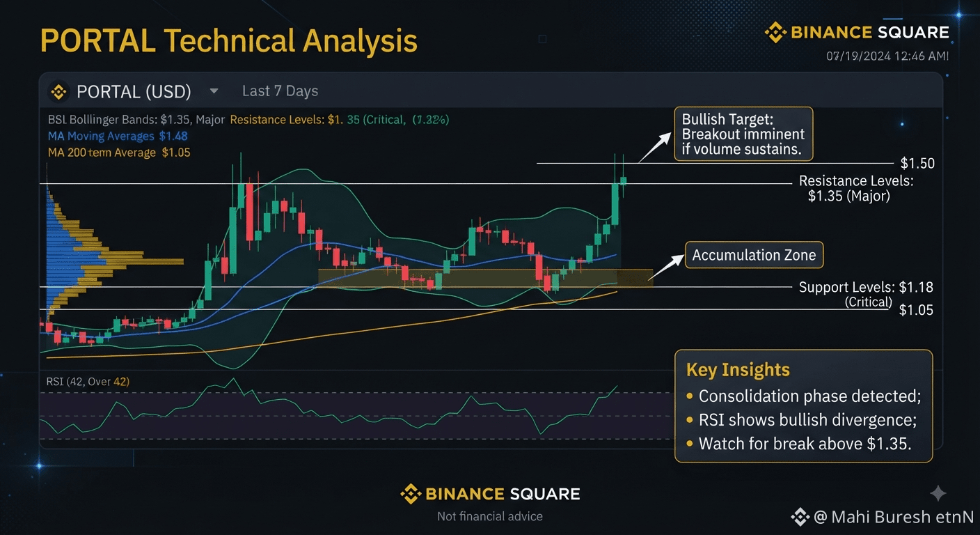Select the Resistance Levels legend entry in the chart header
The width and height of the screenshot is (980, 535).
[340, 120]
